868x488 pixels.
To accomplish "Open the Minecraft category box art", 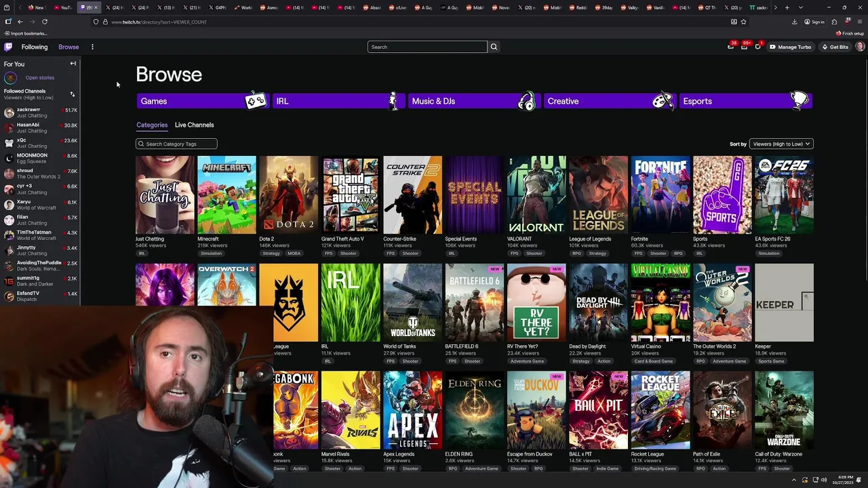I will pos(226,195).
